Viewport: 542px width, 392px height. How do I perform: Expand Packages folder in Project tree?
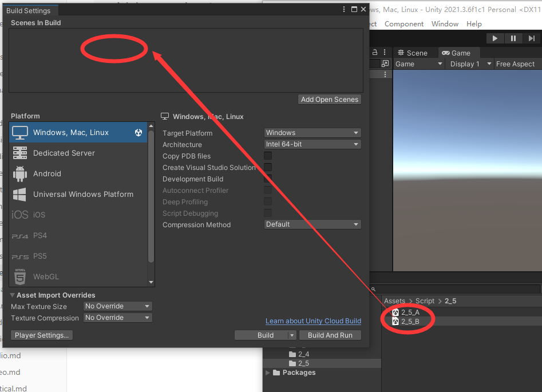(x=267, y=373)
